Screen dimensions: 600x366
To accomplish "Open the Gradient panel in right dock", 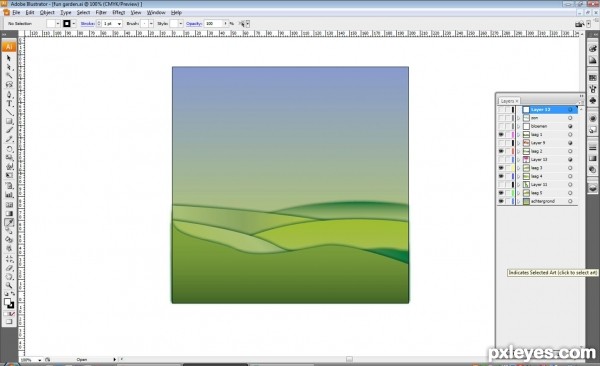I will point(592,158).
